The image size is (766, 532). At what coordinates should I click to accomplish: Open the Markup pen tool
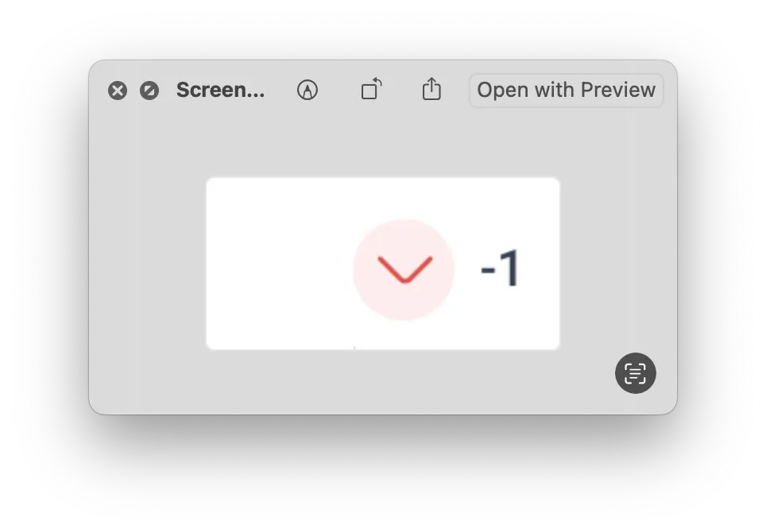coord(308,90)
